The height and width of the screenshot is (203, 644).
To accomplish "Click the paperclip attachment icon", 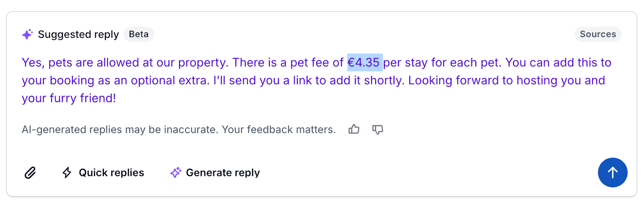I will [30, 173].
